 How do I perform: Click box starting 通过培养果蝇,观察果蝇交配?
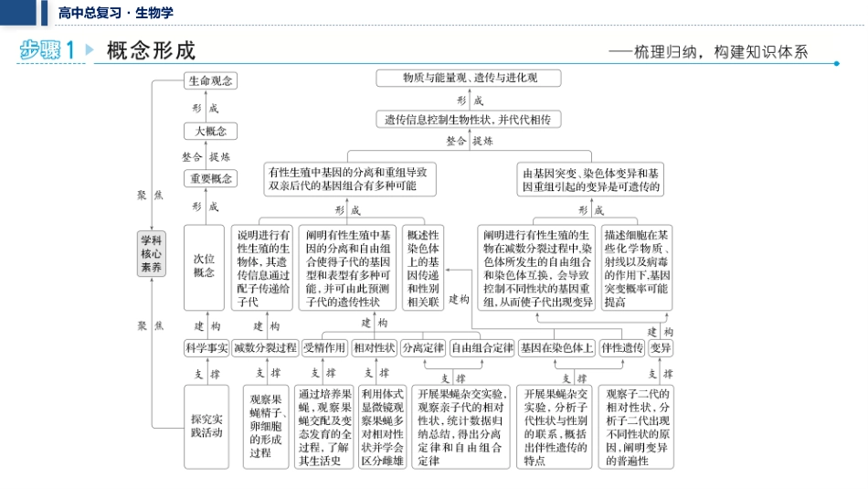(x=324, y=427)
